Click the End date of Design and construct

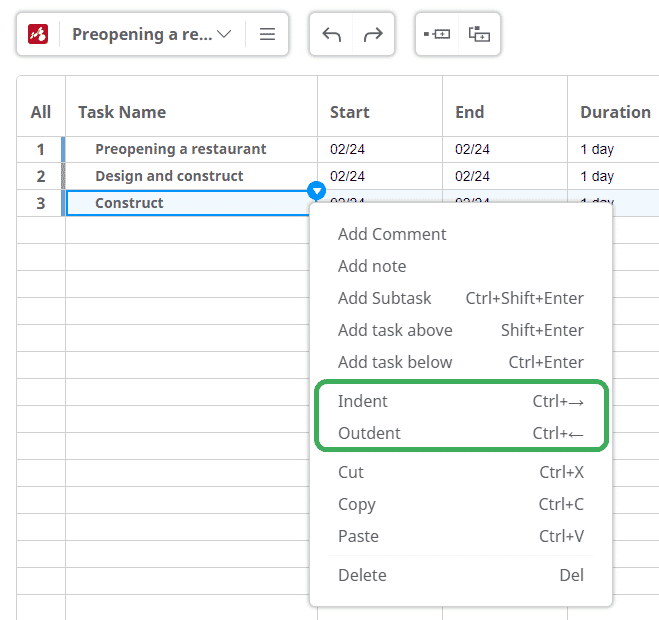(472, 176)
